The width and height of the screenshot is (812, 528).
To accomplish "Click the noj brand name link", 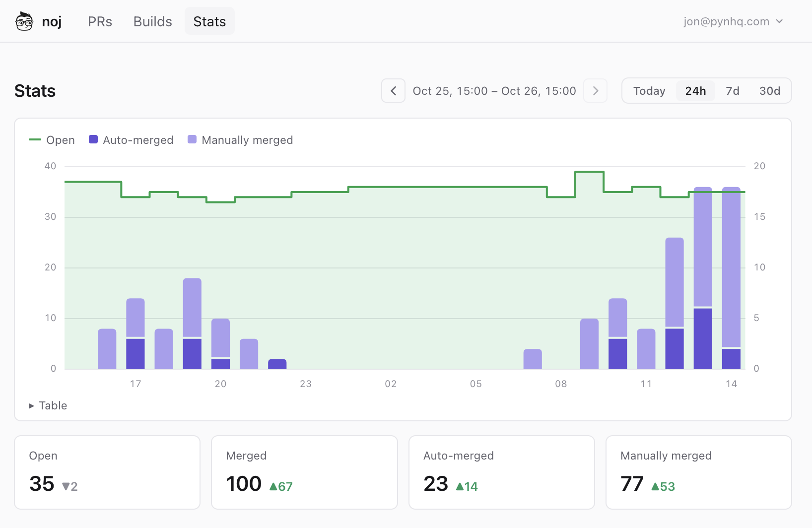I will [52, 21].
